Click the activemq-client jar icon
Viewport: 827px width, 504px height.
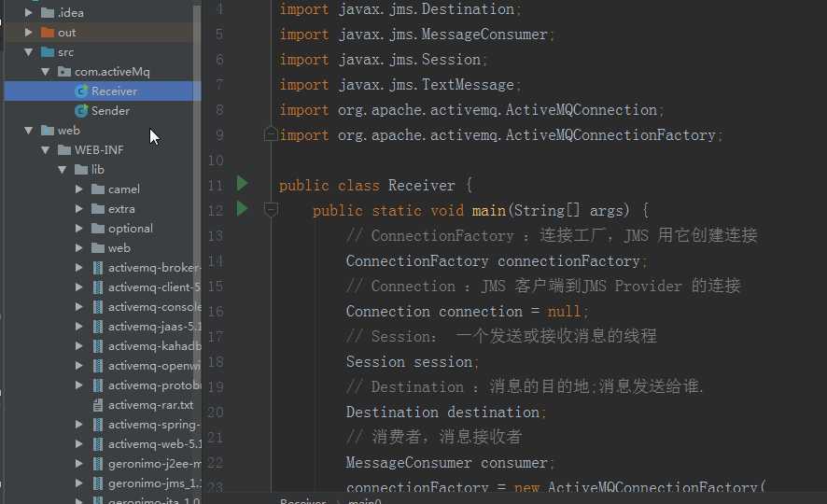tap(98, 287)
